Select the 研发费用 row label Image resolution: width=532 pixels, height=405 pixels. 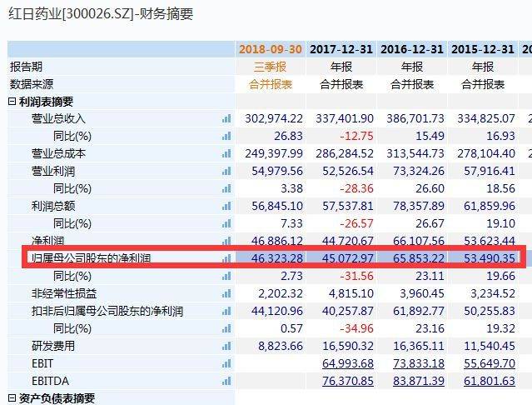coord(53,347)
